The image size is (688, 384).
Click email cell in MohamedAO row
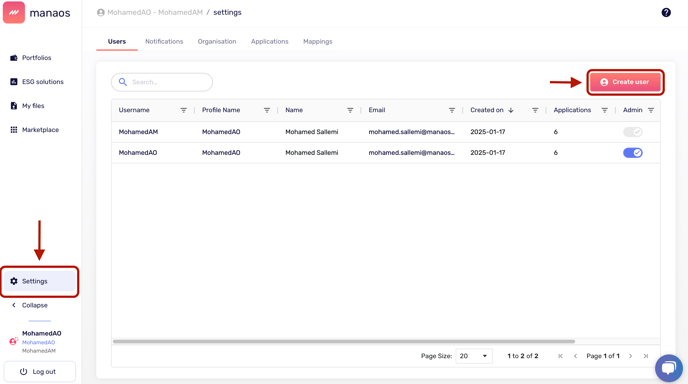click(x=412, y=153)
